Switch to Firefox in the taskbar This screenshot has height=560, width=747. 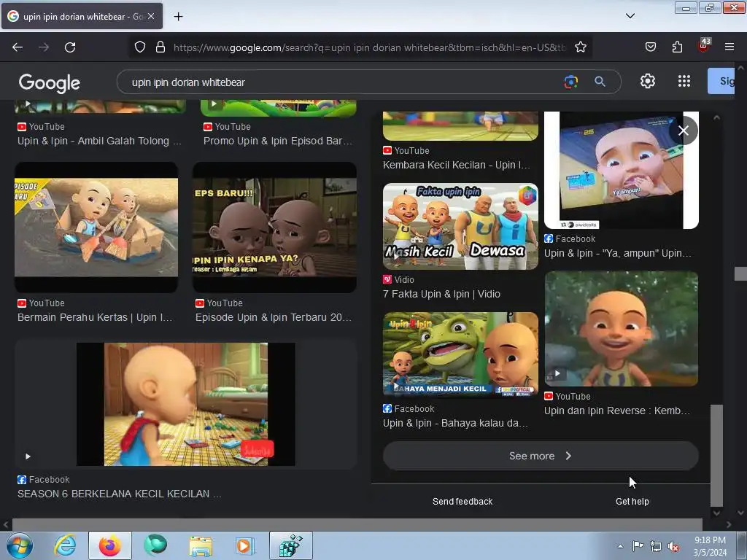110,545
